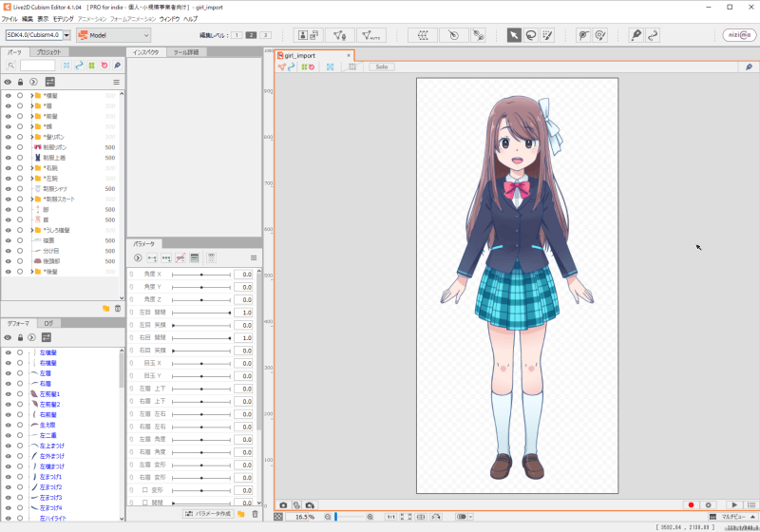The image size is (760, 532).
Task: Open the Parameter panel hamburger menu
Action: click(x=254, y=257)
